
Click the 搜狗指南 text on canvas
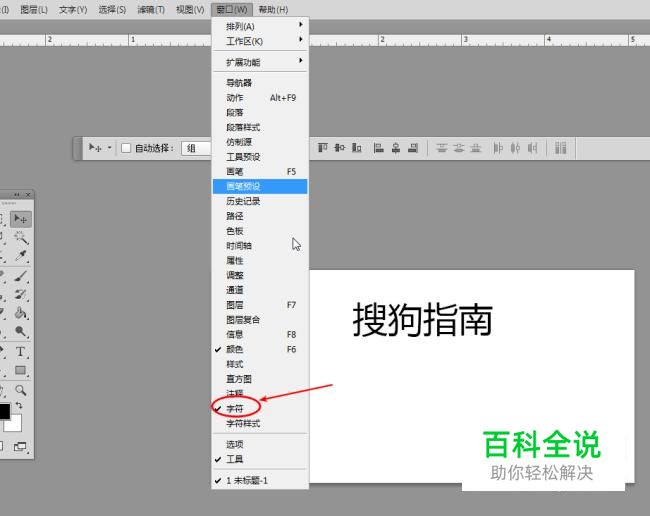pyautogui.click(x=422, y=320)
